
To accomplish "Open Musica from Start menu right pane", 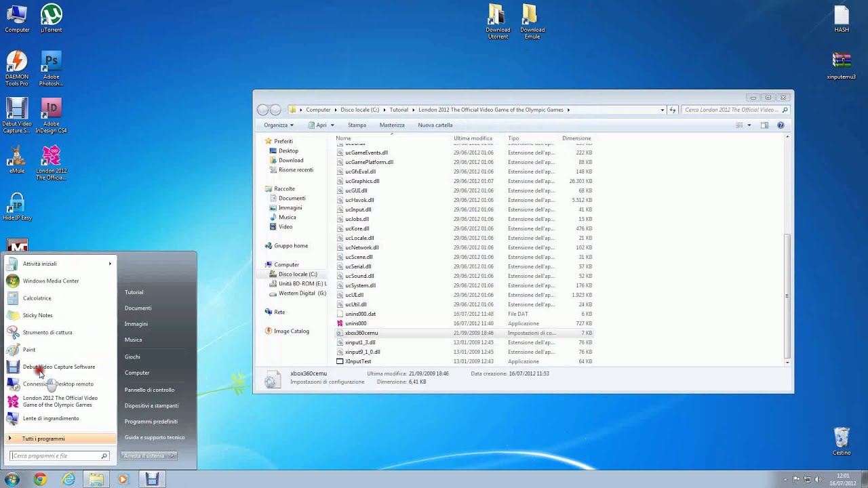I will [134, 340].
